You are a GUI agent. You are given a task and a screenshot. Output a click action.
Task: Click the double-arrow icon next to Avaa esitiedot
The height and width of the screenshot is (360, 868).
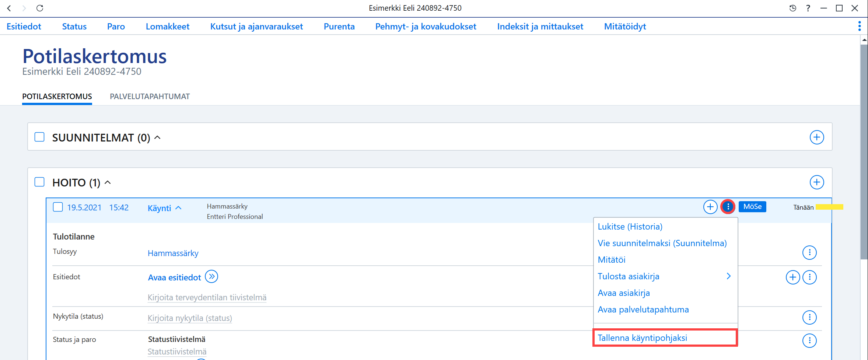point(211,276)
